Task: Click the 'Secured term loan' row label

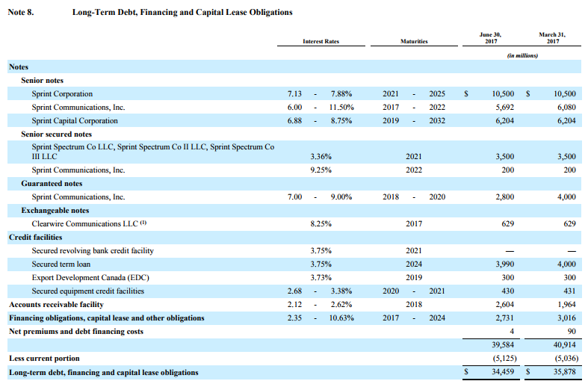Action: 61,264
